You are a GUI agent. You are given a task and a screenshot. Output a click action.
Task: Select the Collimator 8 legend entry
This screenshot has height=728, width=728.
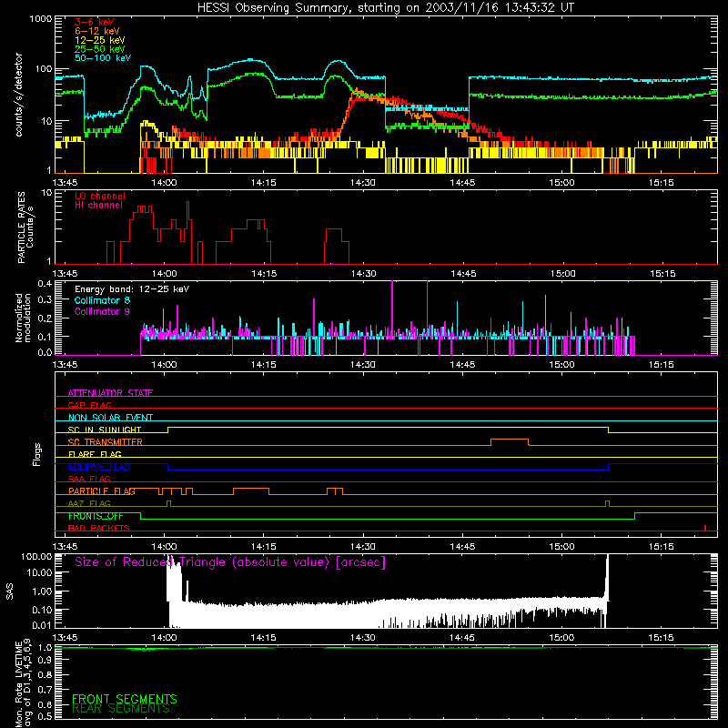point(102,300)
